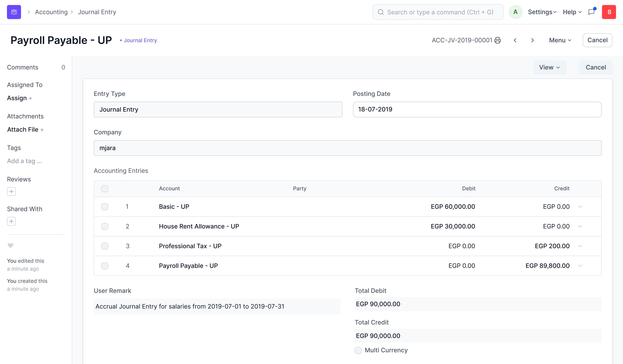The width and height of the screenshot is (623, 364).
Task: Click the Accounting breadcrumb link
Action: (51, 12)
